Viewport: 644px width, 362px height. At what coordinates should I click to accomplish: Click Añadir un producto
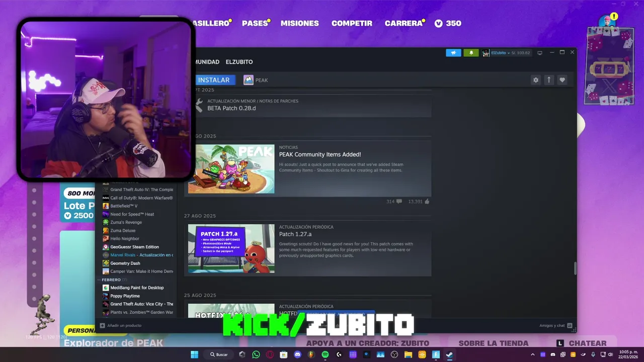pos(121,325)
